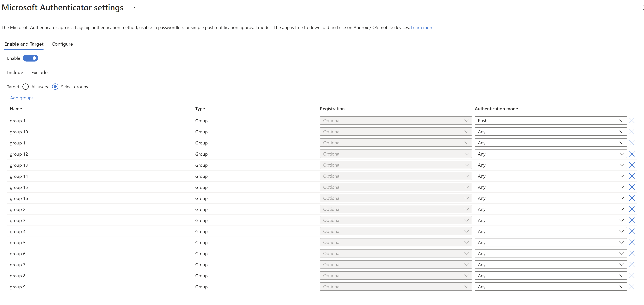Open the Include tab
The height and width of the screenshot is (305, 644).
coord(15,73)
